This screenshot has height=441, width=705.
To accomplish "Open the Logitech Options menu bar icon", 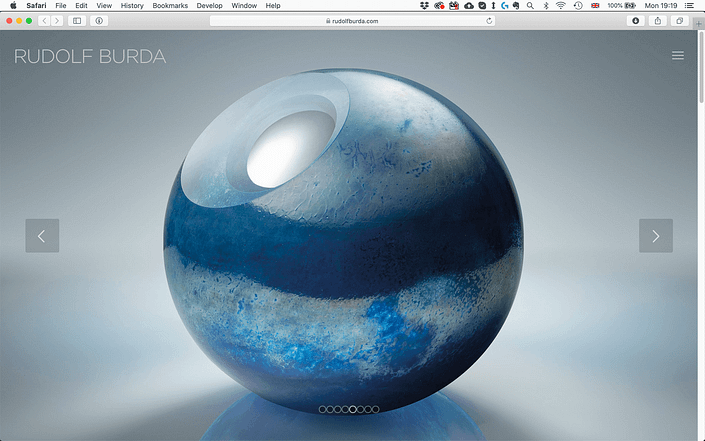I will (x=505, y=5).
